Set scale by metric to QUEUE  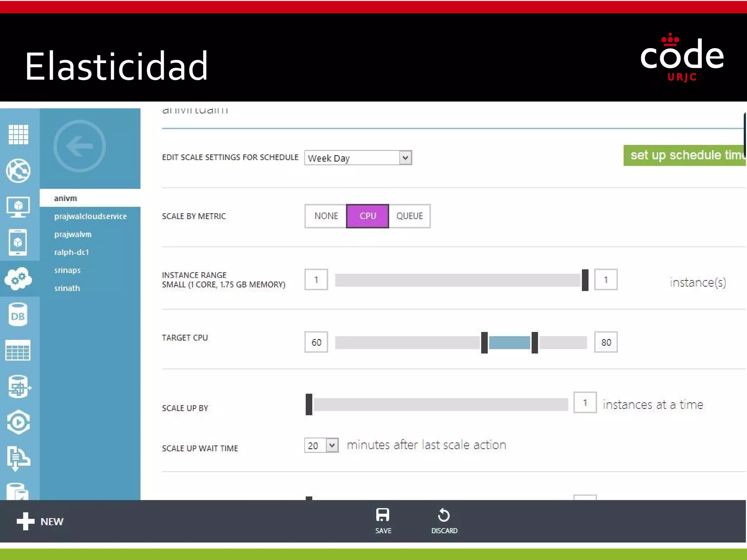[x=409, y=216]
